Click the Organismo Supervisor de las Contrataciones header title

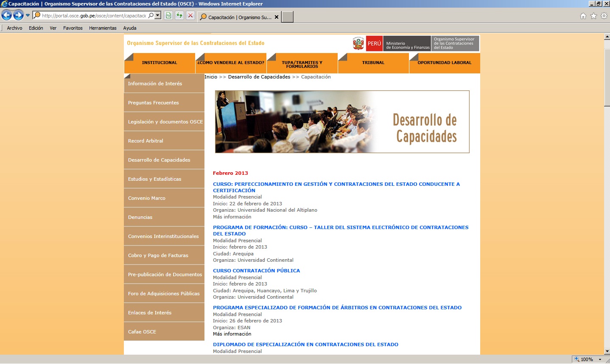pyautogui.click(x=196, y=43)
